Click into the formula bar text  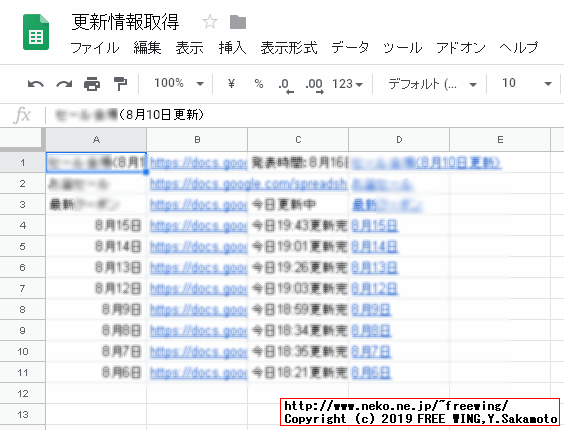click(129, 115)
